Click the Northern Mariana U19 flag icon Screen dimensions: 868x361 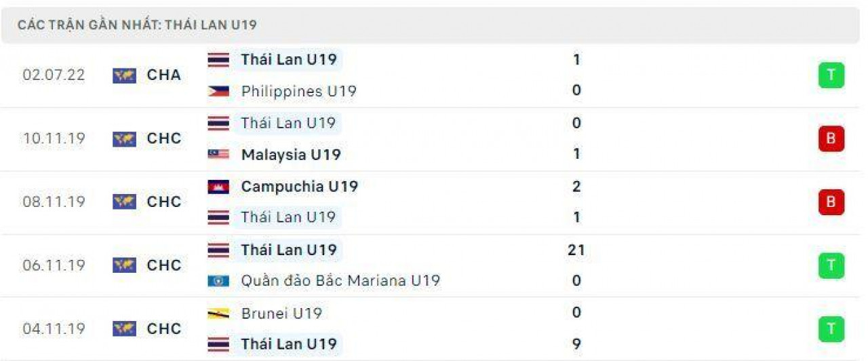pos(218,281)
